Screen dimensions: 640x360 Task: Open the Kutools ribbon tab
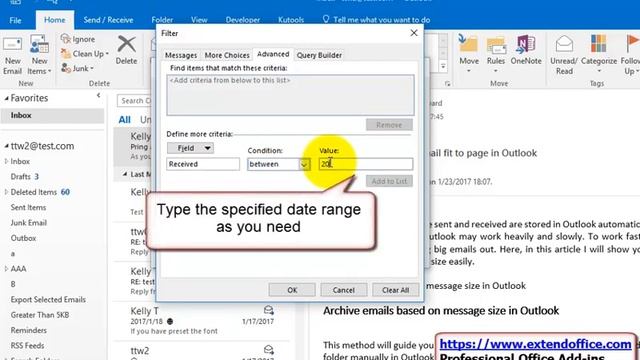pos(291,20)
